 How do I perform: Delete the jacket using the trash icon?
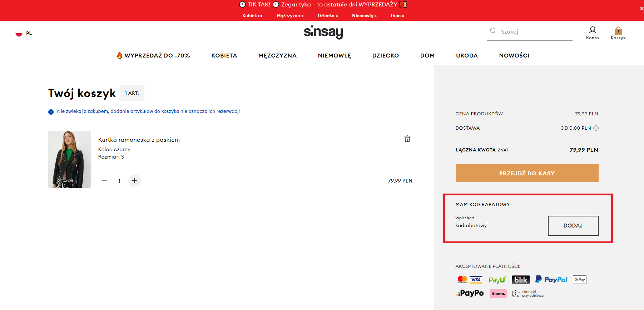tap(407, 139)
